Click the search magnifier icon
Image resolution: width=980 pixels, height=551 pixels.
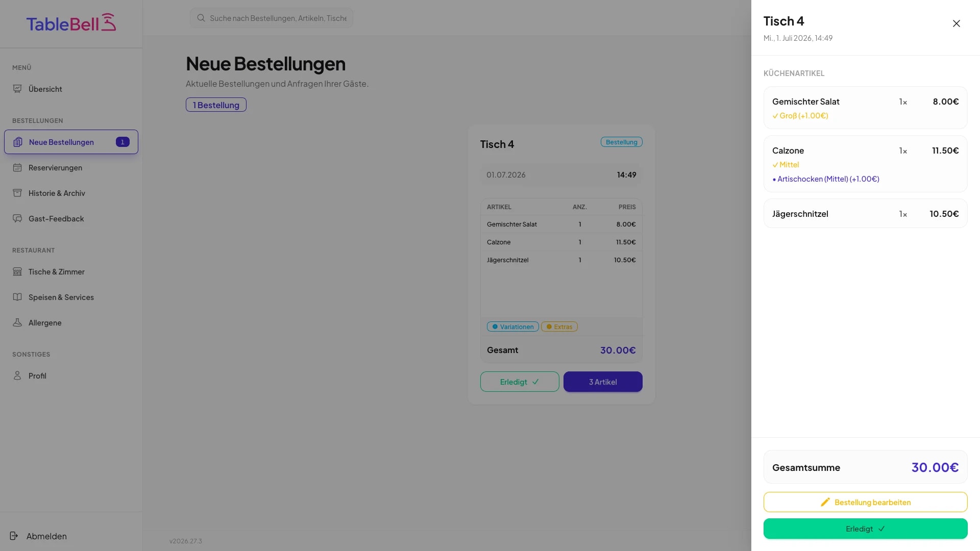pyautogui.click(x=201, y=18)
